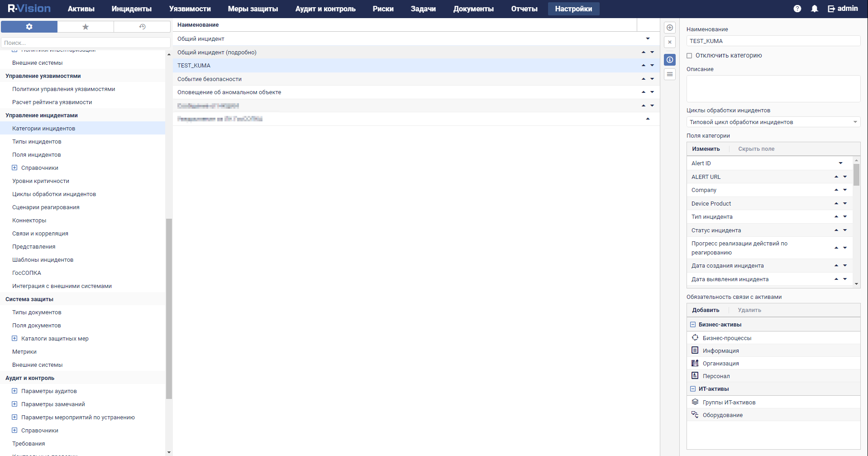Viewport: 868px width, 456px height.
Task: Open the Уязвимости menu
Action: 190,8
